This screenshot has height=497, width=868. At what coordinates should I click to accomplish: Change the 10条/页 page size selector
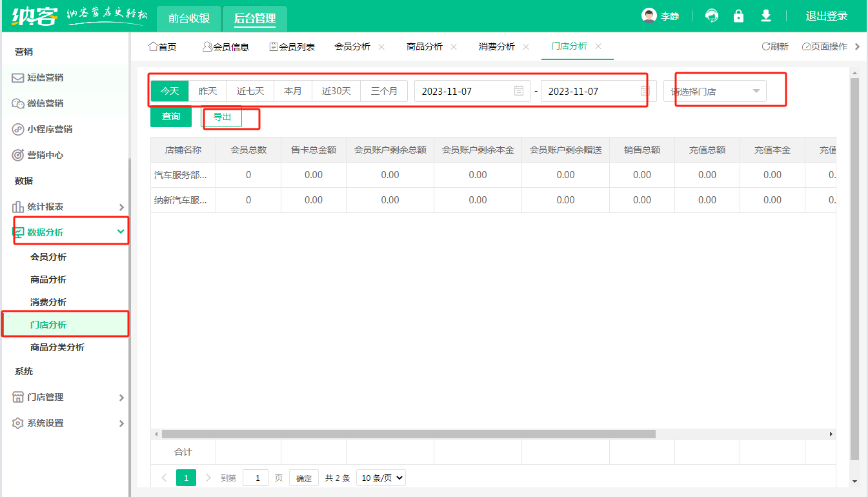point(380,478)
